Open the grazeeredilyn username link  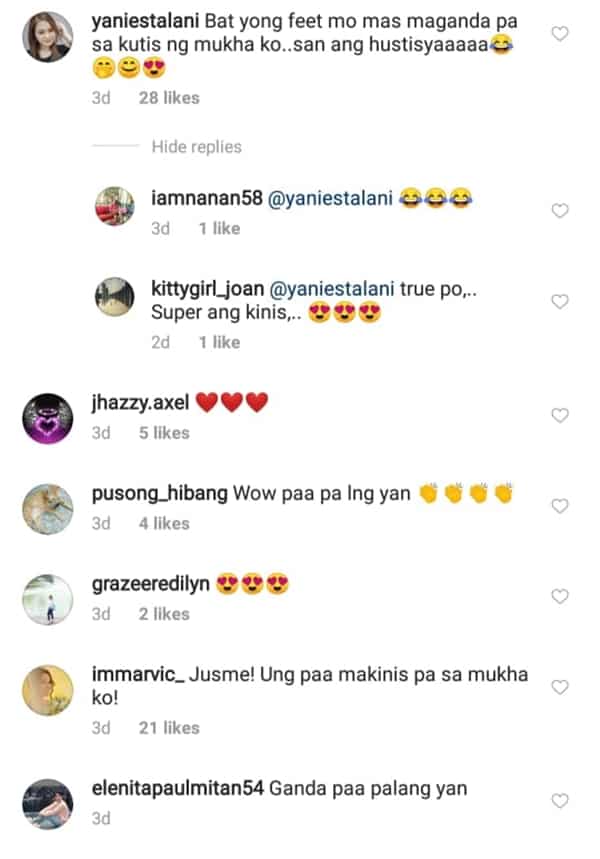coord(151,585)
